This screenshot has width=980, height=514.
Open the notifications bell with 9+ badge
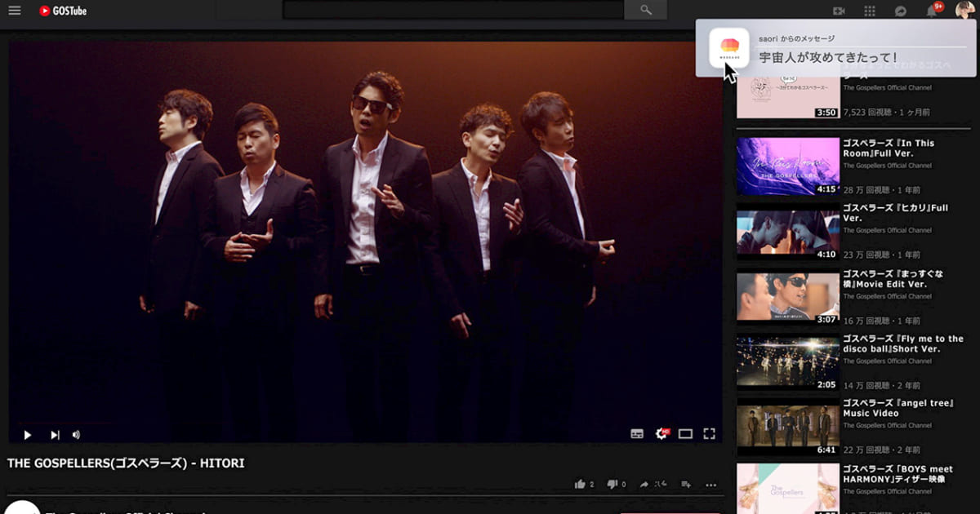coord(933,11)
